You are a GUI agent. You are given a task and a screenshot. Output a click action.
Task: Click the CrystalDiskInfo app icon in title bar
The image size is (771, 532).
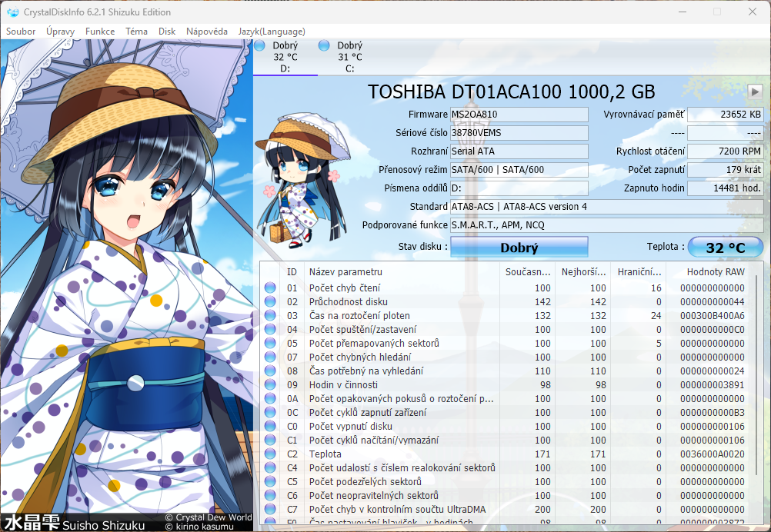[13, 12]
